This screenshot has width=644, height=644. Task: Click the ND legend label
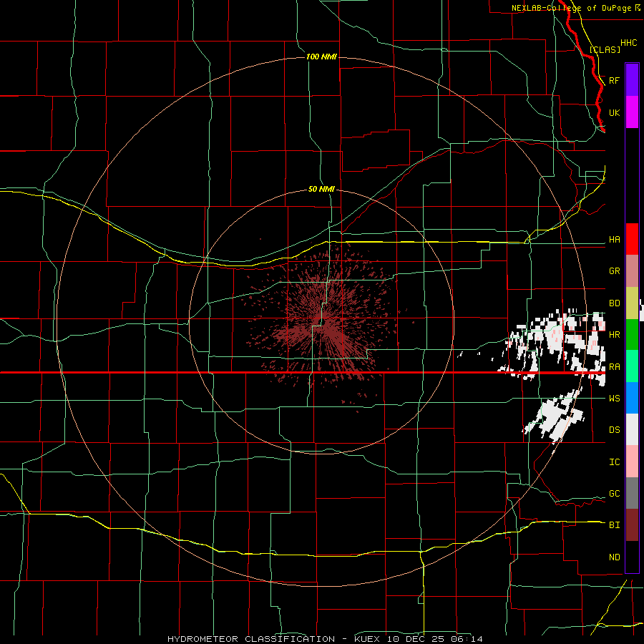614,557
